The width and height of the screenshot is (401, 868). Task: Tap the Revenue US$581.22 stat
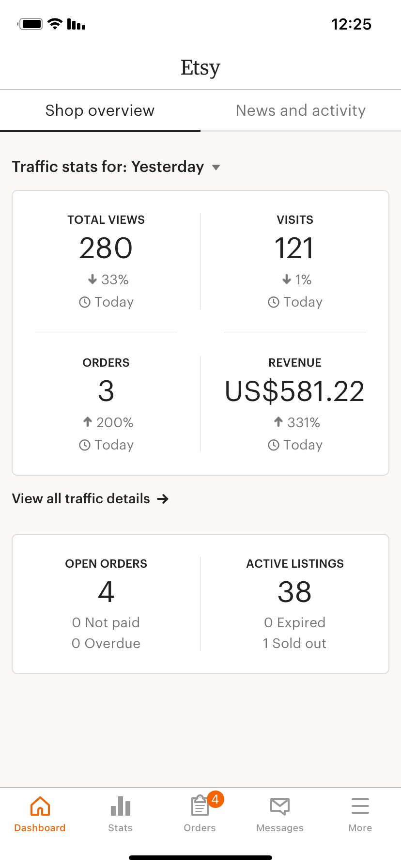[x=294, y=391]
